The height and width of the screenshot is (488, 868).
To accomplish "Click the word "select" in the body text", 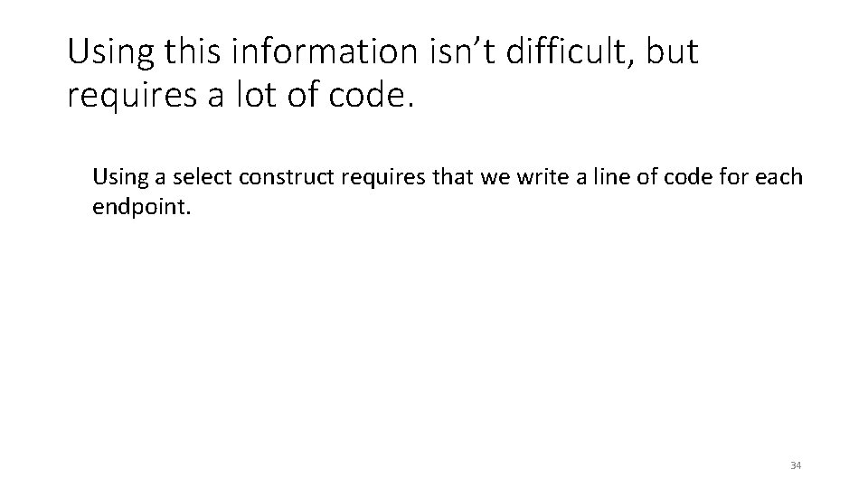I will pos(202,177).
